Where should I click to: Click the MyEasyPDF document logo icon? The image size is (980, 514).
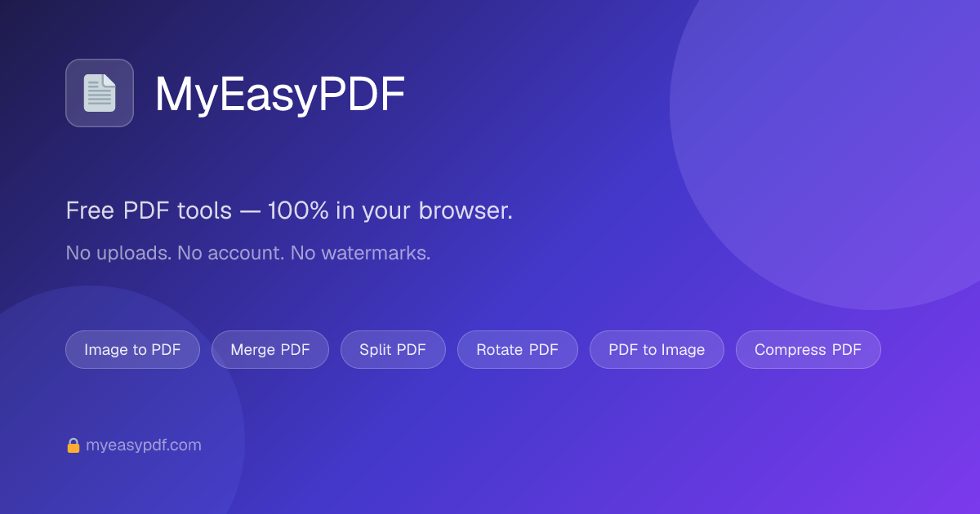click(x=100, y=93)
